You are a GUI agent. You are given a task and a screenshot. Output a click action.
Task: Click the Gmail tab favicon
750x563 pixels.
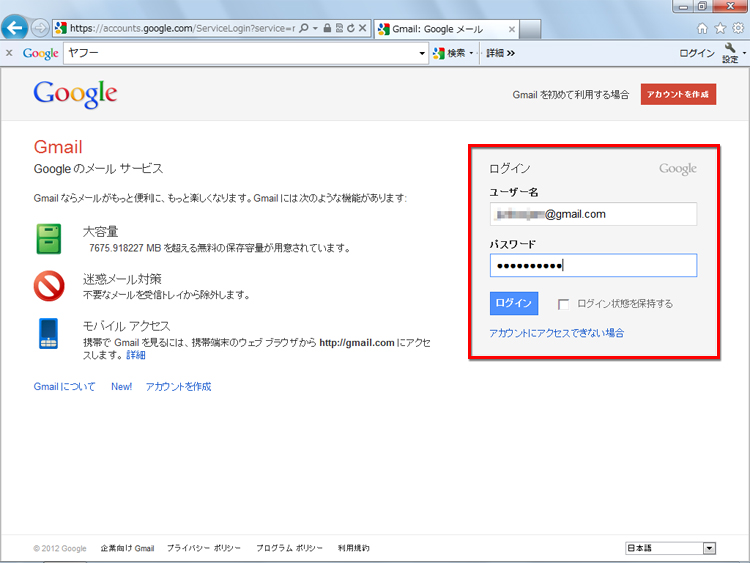384,29
